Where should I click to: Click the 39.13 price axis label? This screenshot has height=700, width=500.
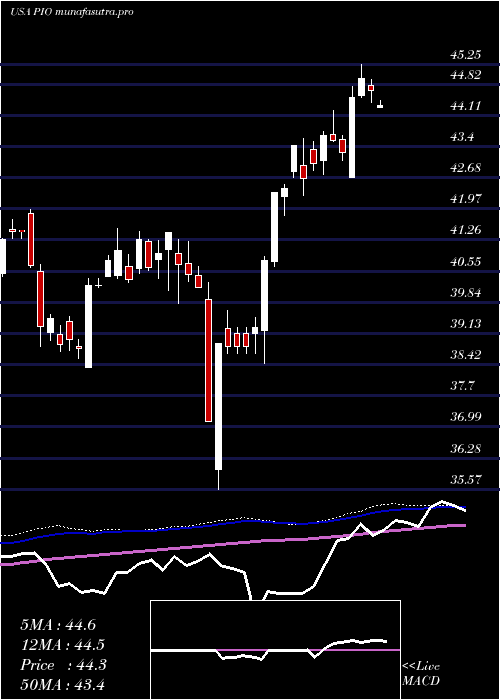pyautogui.click(x=466, y=324)
